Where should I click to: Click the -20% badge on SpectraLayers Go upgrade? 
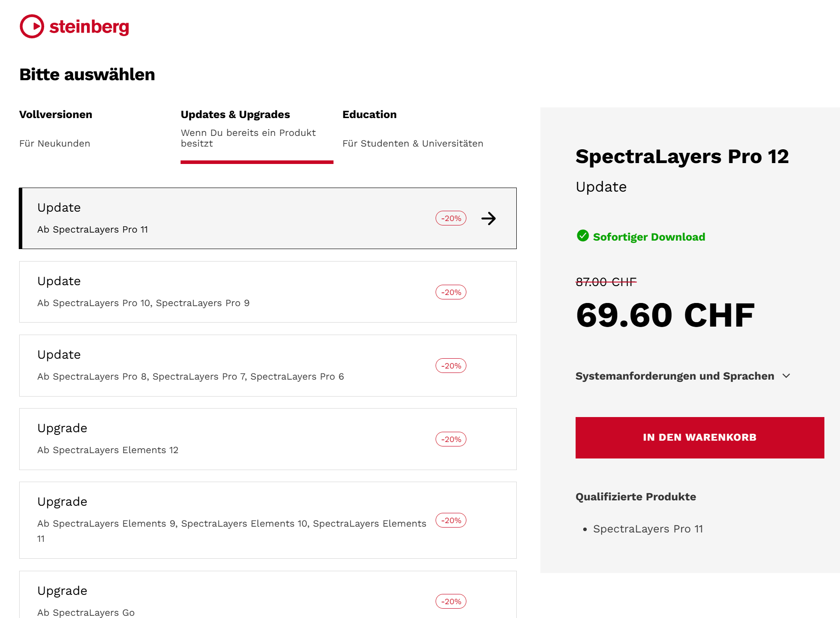(451, 602)
